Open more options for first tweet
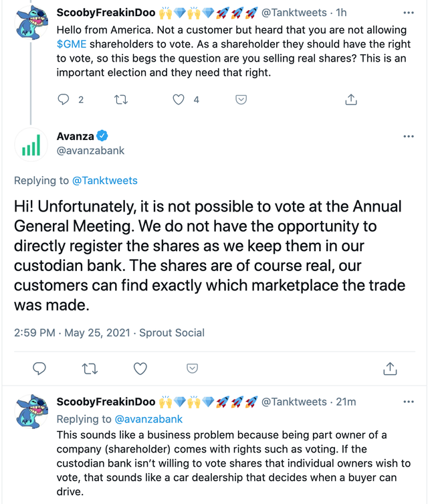428x504 pixels. [409, 13]
